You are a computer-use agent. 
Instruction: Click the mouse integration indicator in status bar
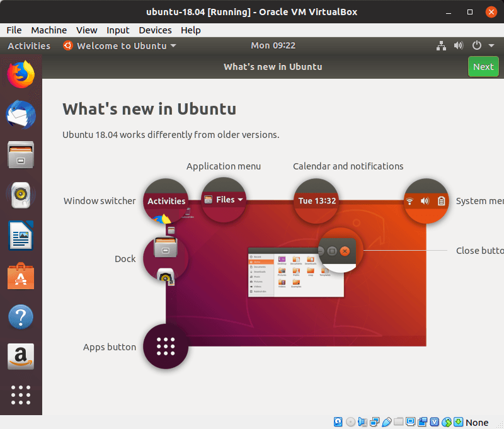click(447, 422)
